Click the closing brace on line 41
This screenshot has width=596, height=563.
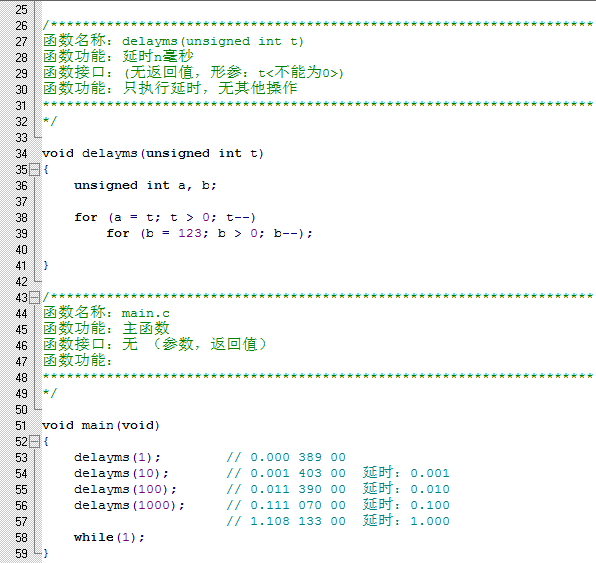coord(46,265)
